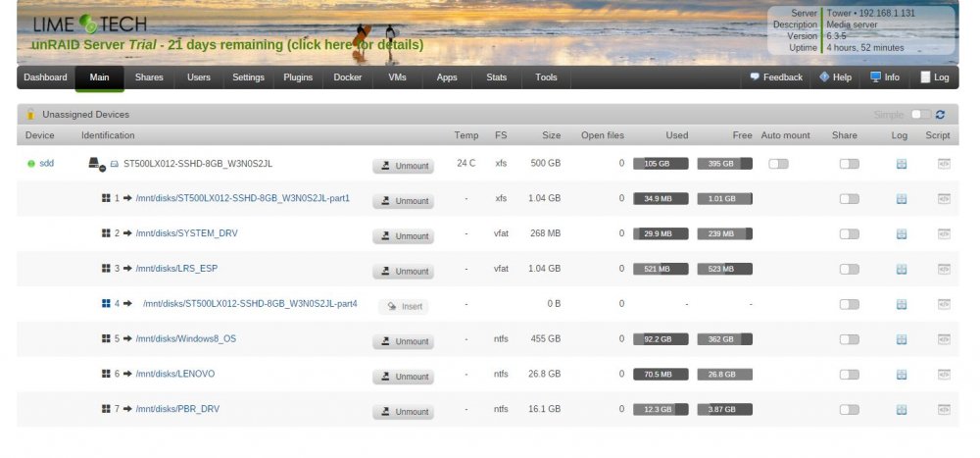
Task: Open /mnt/disks/LENOVO mount point link
Action: [175, 374]
